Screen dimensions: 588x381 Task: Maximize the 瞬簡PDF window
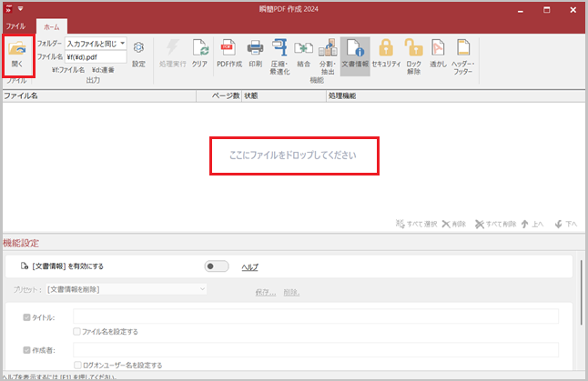pos(547,10)
